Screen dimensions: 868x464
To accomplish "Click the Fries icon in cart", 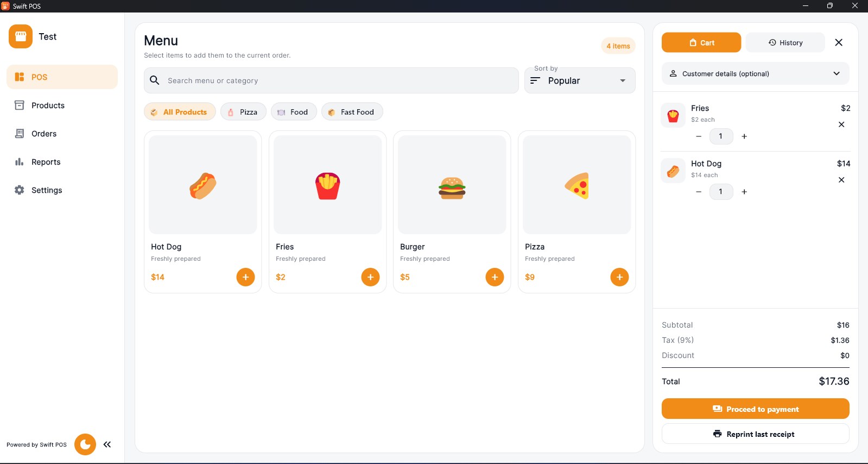I will (x=673, y=115).
